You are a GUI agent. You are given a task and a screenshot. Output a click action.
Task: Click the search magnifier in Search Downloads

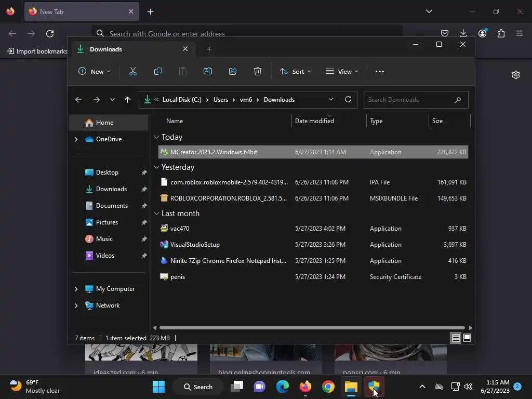pos(458,100)
